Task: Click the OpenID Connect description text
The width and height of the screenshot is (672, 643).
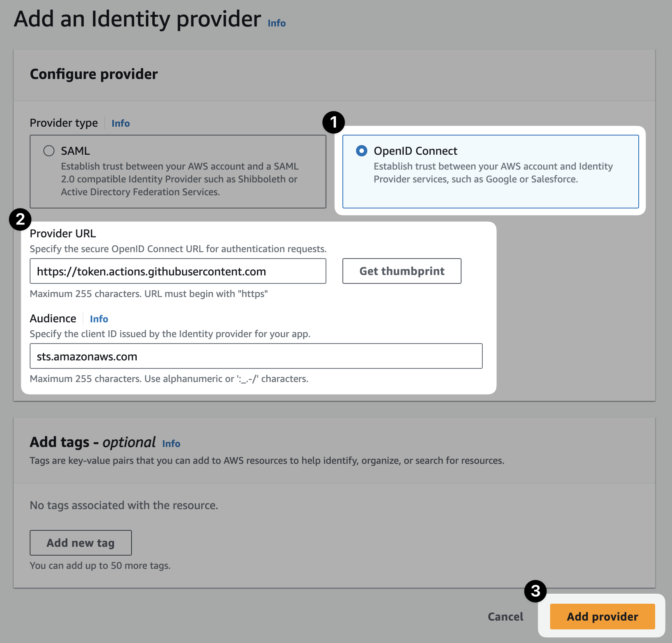Action: coord(493,173)
